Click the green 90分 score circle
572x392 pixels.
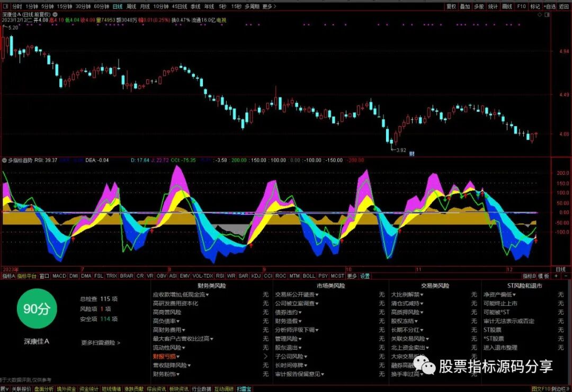[x=37, y=309]
